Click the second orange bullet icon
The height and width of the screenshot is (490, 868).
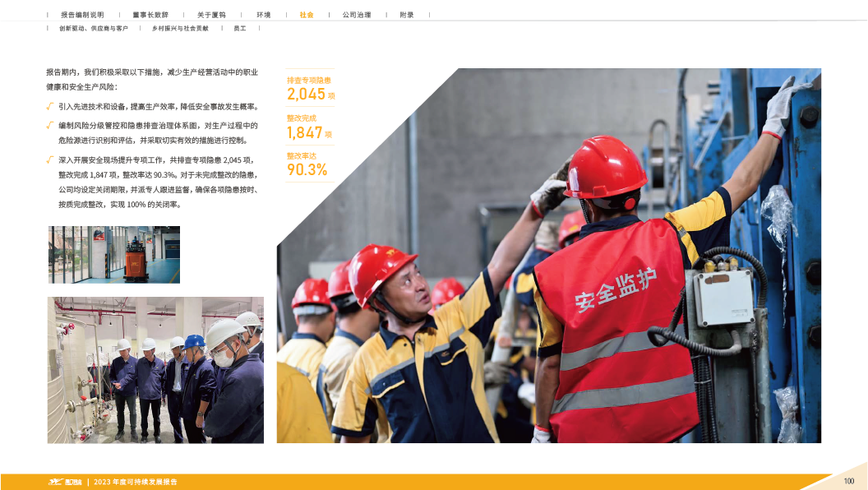pos(51,125)
